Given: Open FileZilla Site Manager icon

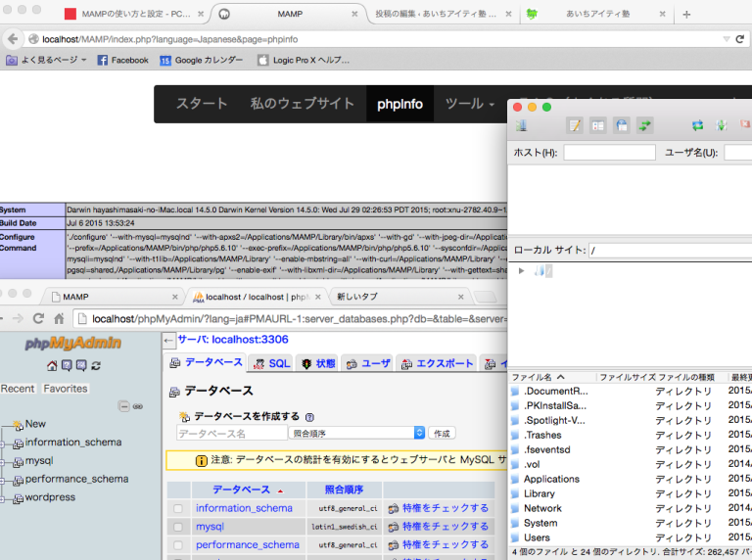Looking at the screenshot, I should click(521, 125).
